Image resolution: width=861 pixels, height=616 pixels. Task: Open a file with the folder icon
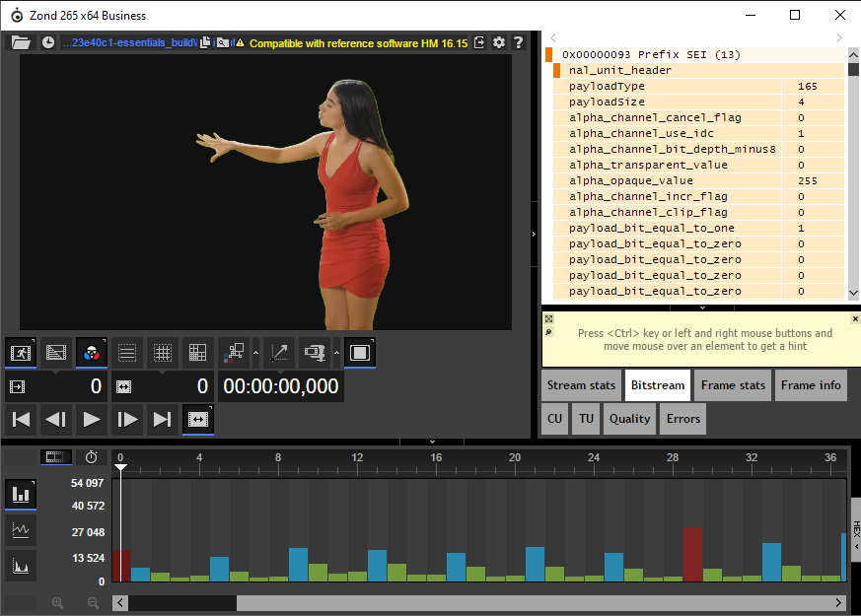coord(21,42)
